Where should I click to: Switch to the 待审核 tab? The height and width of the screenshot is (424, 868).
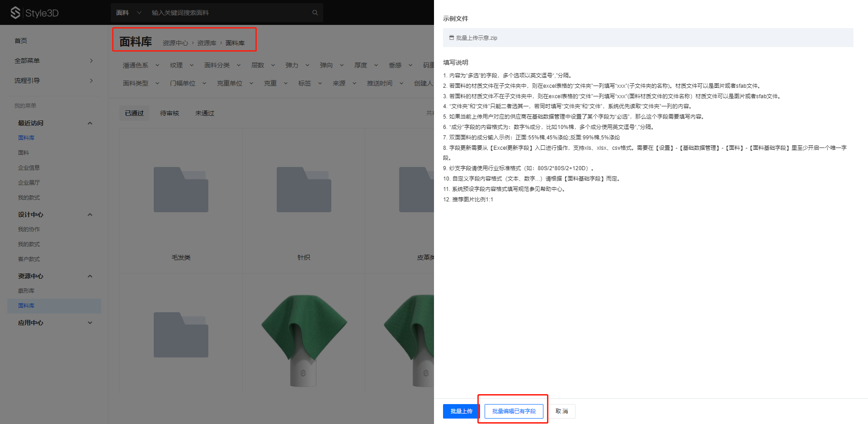[170, 113]
